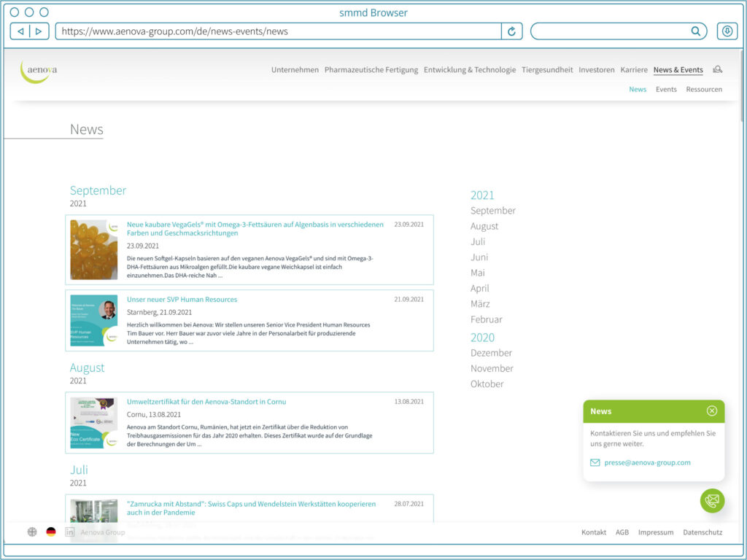Image resolution: width=747 pixels, height=560 pixels.
Task: Click the September month heading in news list
Action: pyautogui.click(x=98, y=190)
